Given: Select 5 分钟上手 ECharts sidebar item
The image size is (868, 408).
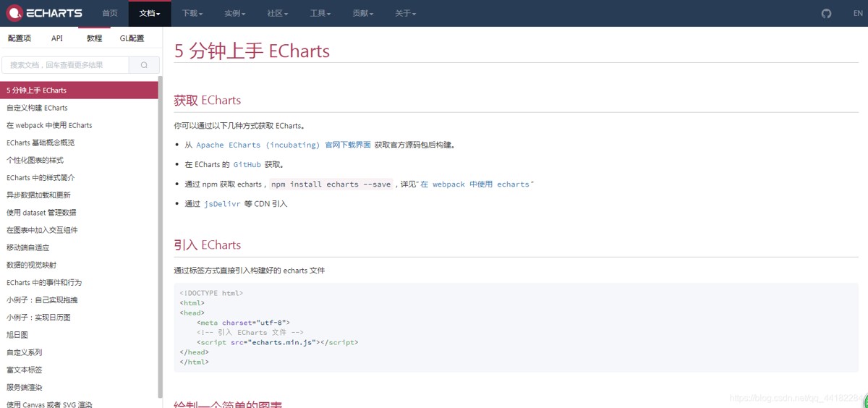Looking at the screenshot, I should point(79,90).
